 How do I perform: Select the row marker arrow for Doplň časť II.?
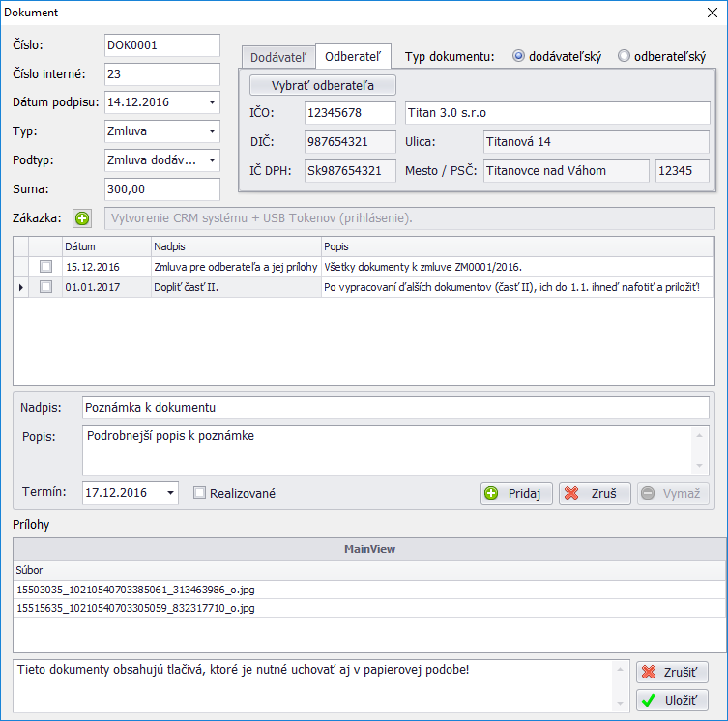click(x=20, y=287)
